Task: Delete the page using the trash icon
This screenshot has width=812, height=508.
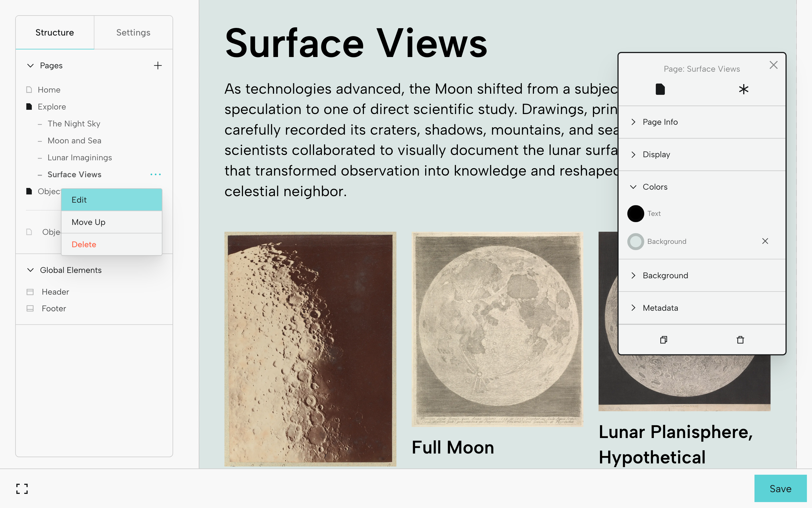Action: tap(740, 340)
